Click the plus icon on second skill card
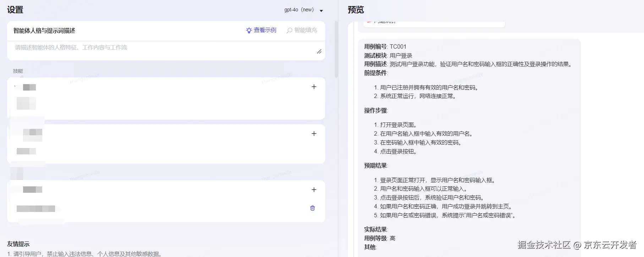 click(314, 134)
